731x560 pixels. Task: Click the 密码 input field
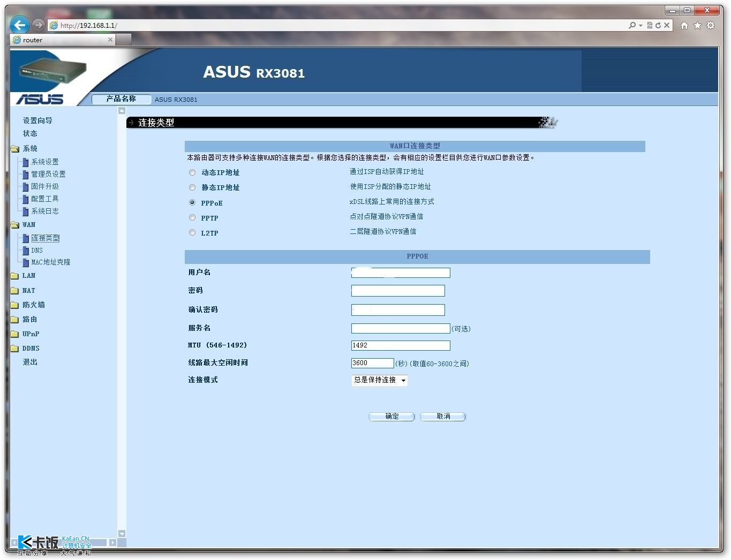click(398, 291)
